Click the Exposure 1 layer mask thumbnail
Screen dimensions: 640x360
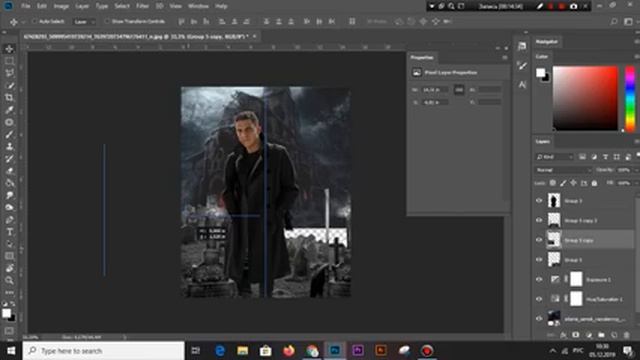pyautogui.click(x=576, y=279)
